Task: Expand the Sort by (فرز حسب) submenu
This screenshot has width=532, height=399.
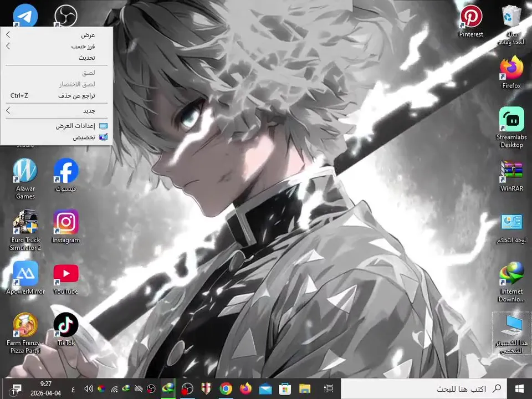Action: tap(57, 46)
